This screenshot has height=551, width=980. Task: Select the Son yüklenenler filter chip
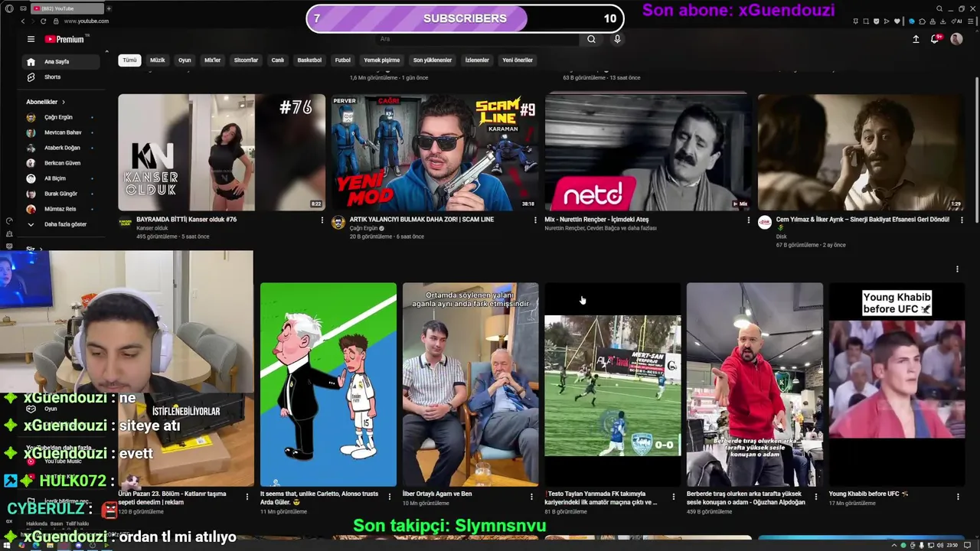pos(433,60)
